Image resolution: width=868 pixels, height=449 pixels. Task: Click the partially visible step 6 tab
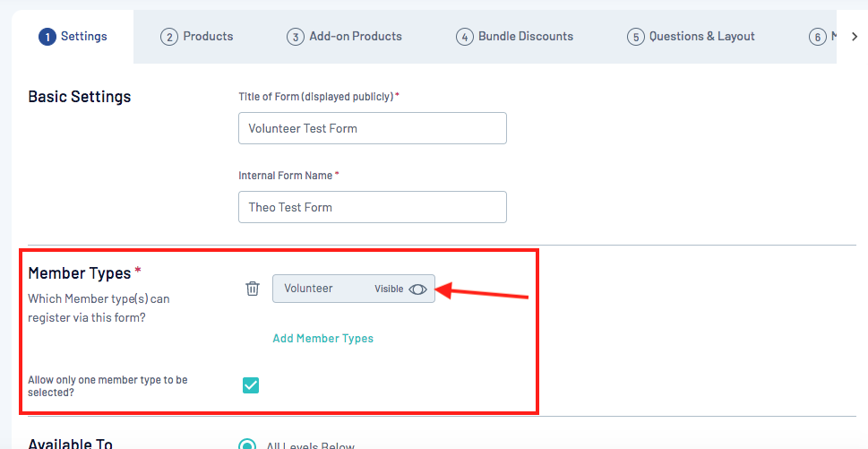[x=821, y=37]
